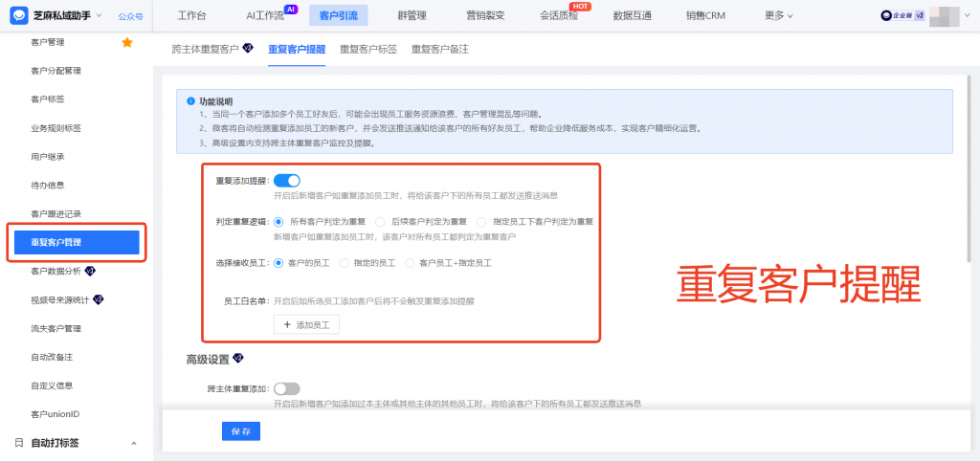The image size is (980, 462).
Task: Click the star icon beside 客户管理
Action: point(127,42)
